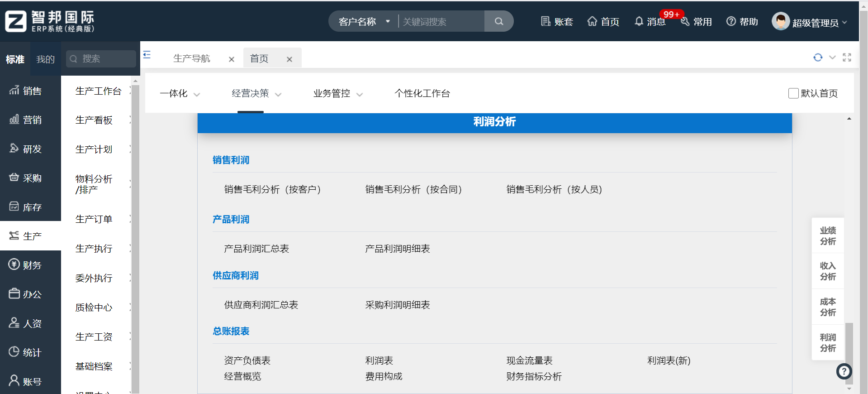Viewport: 868px width, 394px height.
Task: Jump to 收入分析 section
Action: coord(828,271)
